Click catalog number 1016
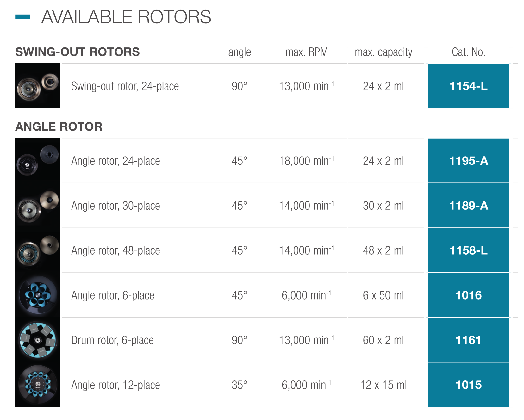Screen dimensions: 524x420 pos(468,295)
